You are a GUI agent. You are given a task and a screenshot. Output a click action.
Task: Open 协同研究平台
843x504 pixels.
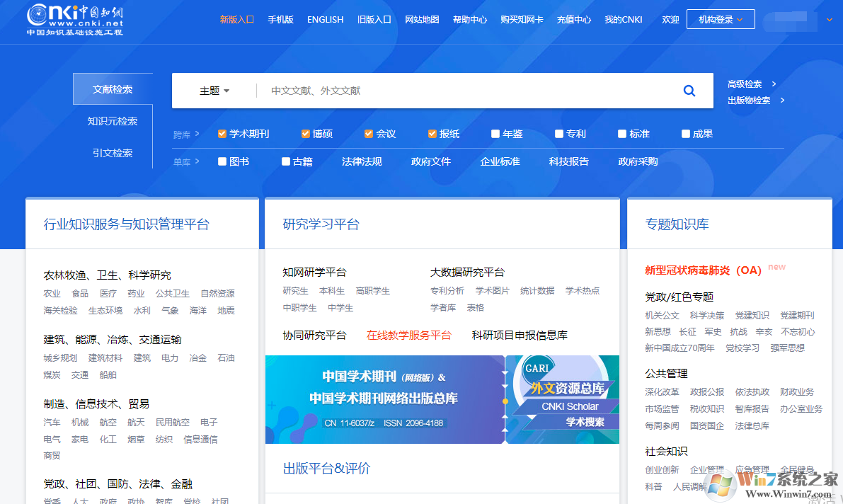click(x=314, y=335)
